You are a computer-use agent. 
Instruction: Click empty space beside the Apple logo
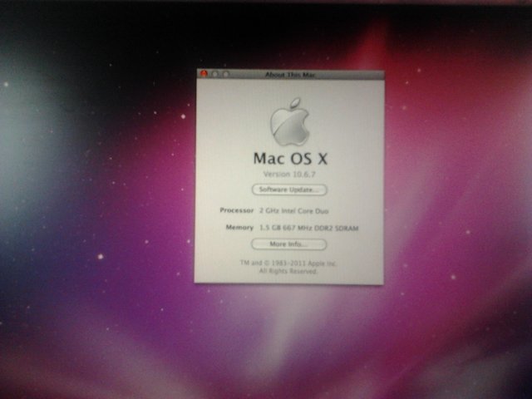349,116
